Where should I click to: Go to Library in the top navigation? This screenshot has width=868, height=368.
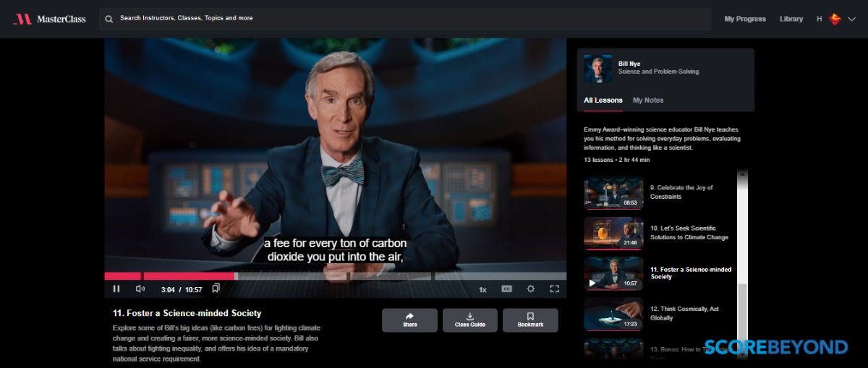[791, 19]
